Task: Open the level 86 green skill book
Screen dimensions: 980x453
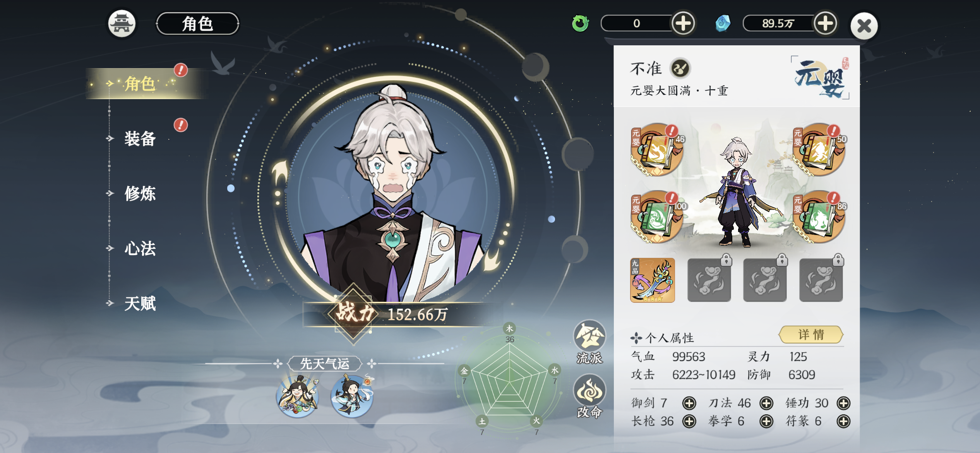Action: [x=819, y=217]
